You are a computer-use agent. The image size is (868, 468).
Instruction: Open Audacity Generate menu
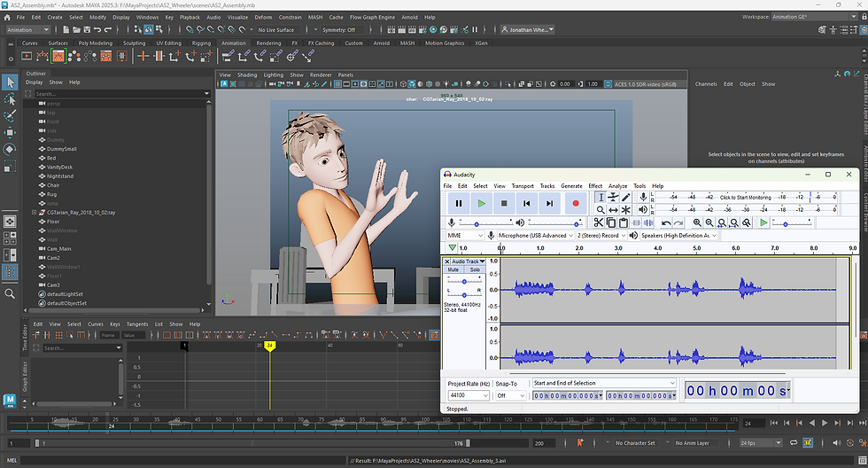tap(571, 186)
